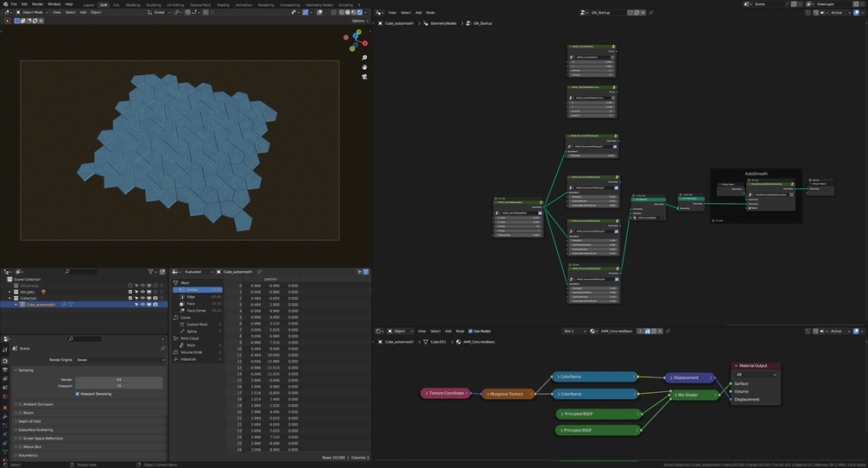The height and width of the screenshot is (468, 868).
Task: Toggle Viewport Denoising checkbox
Action: pos(77,394)
